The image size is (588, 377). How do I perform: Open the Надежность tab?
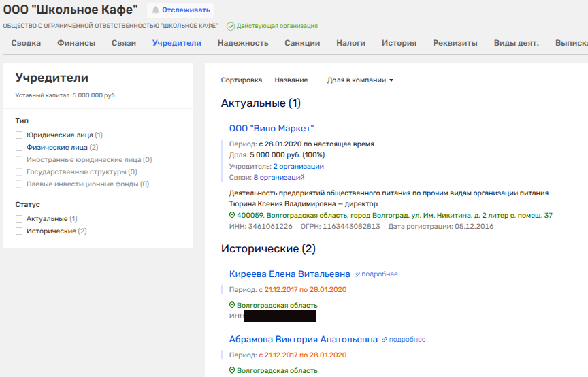[243, 43]
